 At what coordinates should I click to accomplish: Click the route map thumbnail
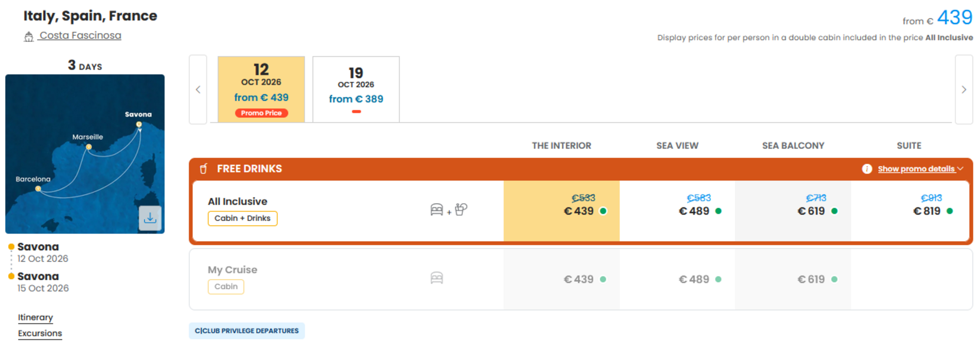[85, 154]
